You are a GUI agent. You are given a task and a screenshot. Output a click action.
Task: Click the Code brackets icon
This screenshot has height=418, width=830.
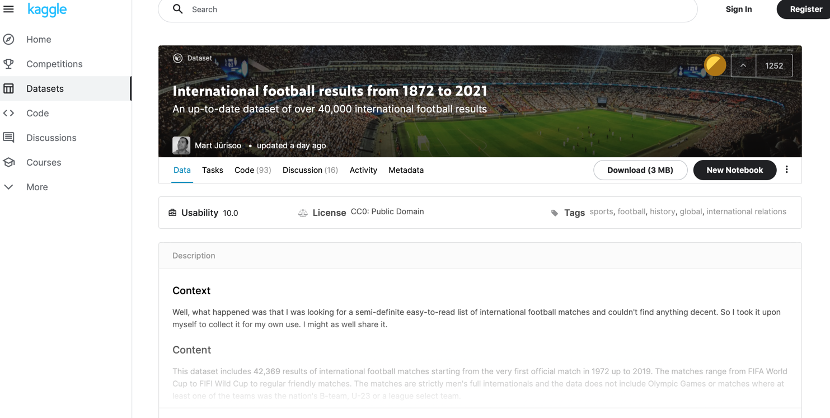coord(9,113)
